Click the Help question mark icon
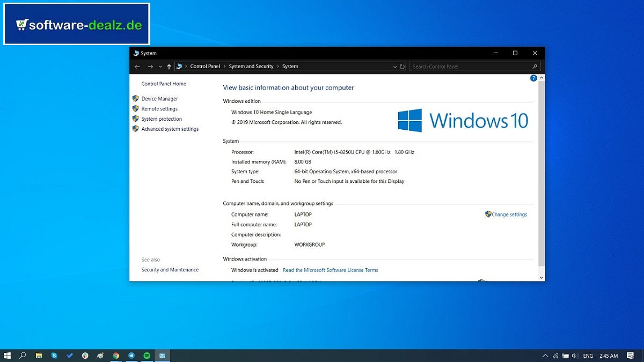This screenshot has width=644, height=362. point(533,78)
